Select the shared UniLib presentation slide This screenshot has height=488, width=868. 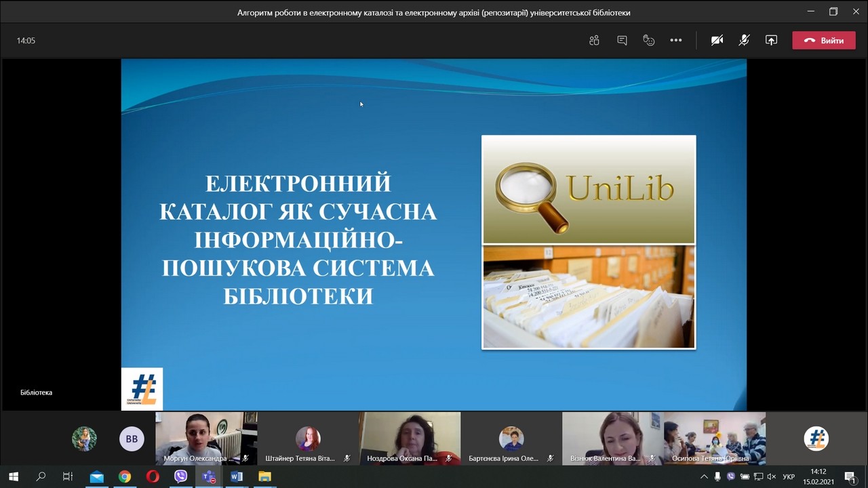[x=434, y=235]
